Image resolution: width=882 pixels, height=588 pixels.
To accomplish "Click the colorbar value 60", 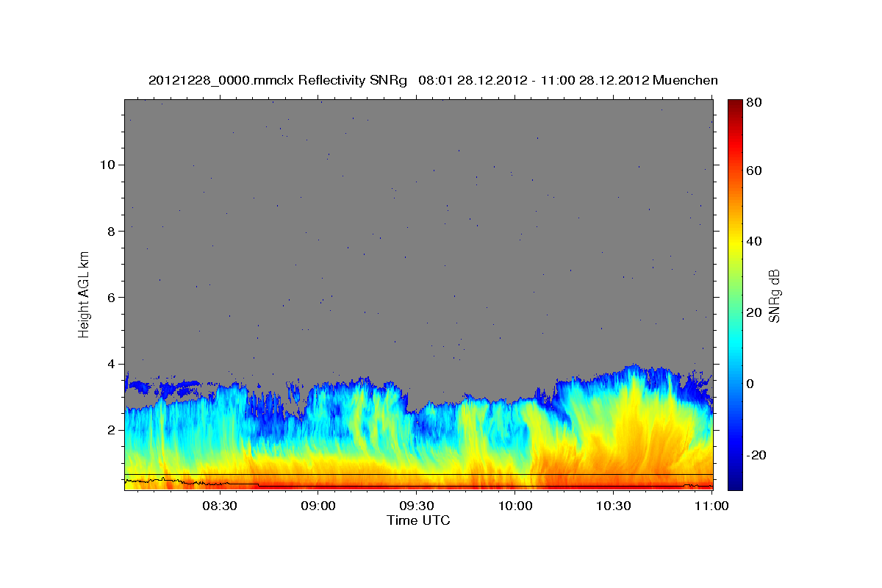I will [x=753, y=171].
